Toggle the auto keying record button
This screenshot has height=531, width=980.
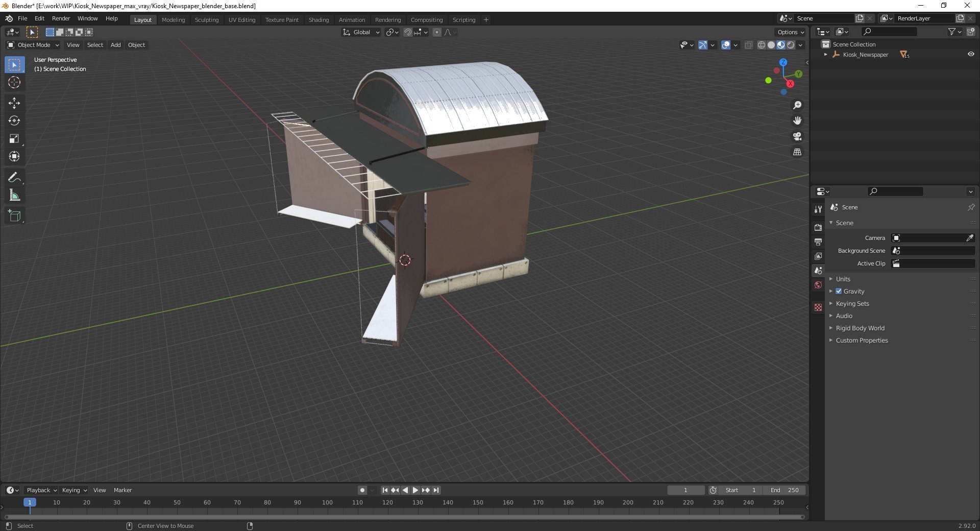(362, 490)
